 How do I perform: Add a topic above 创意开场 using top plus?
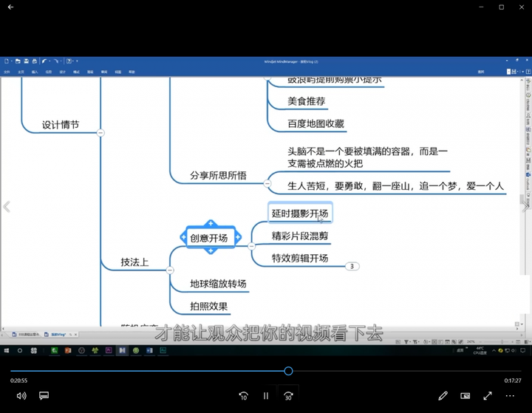(x=211, y=223)
